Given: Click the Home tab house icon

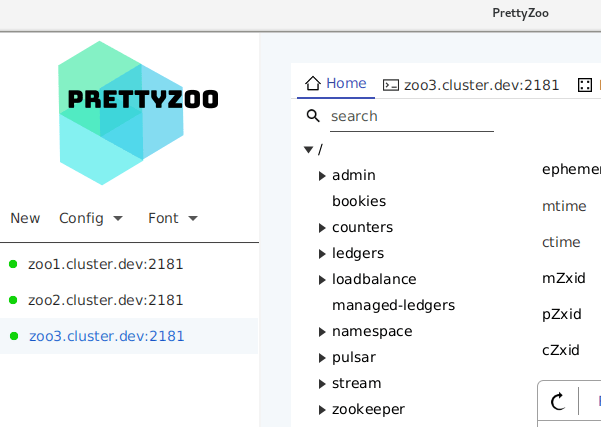Looking at the screenshot, I should (312, 84).
